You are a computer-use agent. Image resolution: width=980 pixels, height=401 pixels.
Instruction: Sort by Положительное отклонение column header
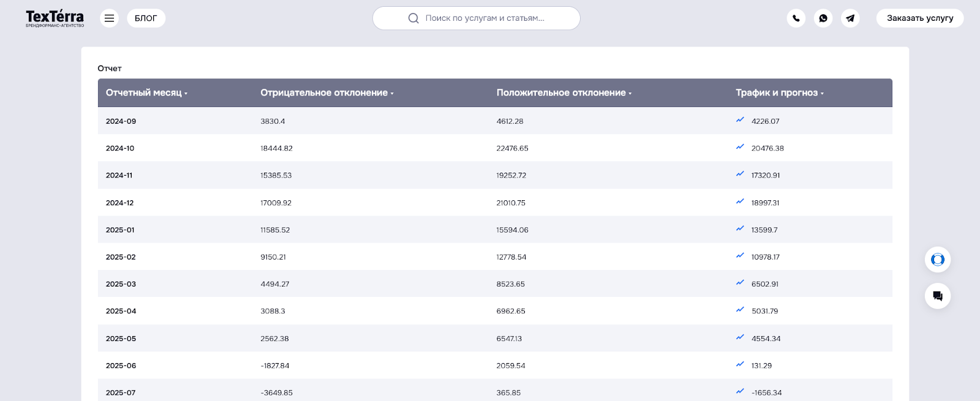tap(564, 93)
